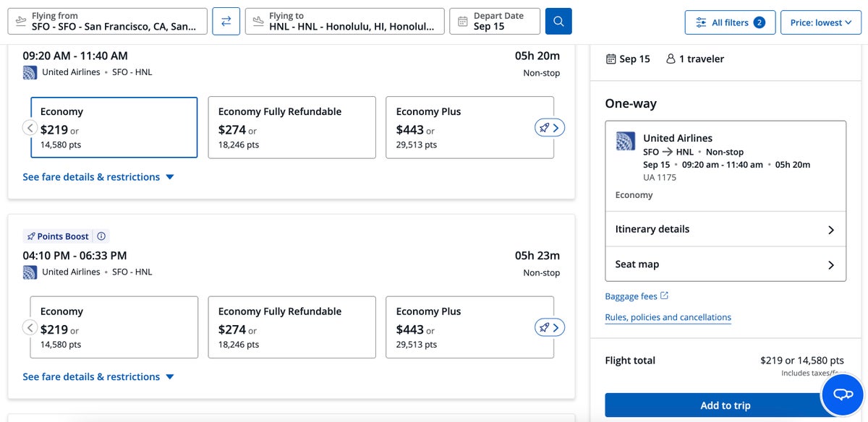Click calendar icon beside Sep 15 summary
The image size is (868, 422).
pyautogui.click(x=610, y=59)
